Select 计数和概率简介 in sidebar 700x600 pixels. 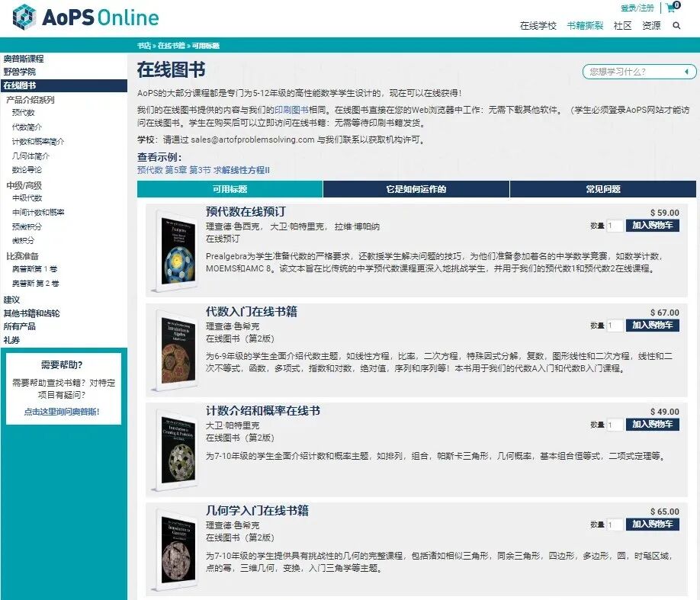tap(38, 142)
